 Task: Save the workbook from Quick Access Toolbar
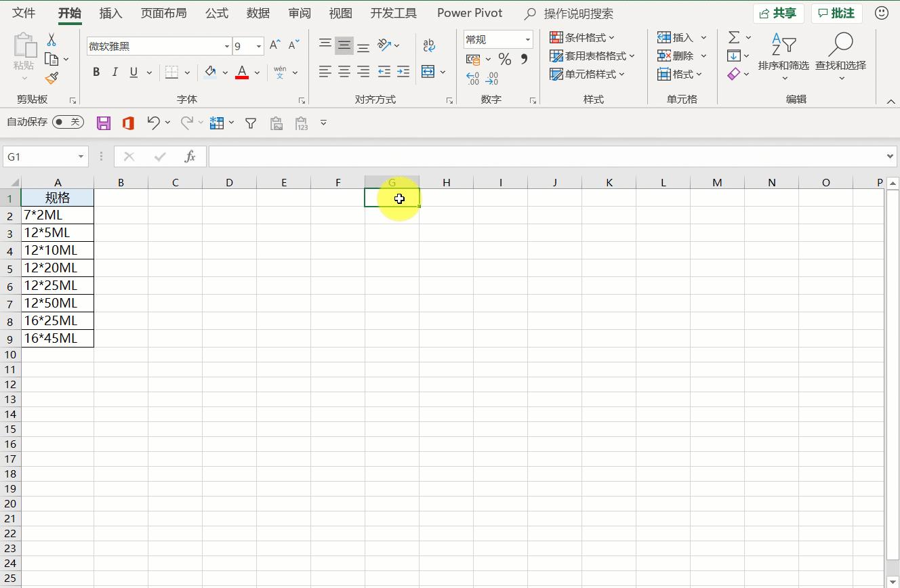pyautogui.click(x=103, y=123)
